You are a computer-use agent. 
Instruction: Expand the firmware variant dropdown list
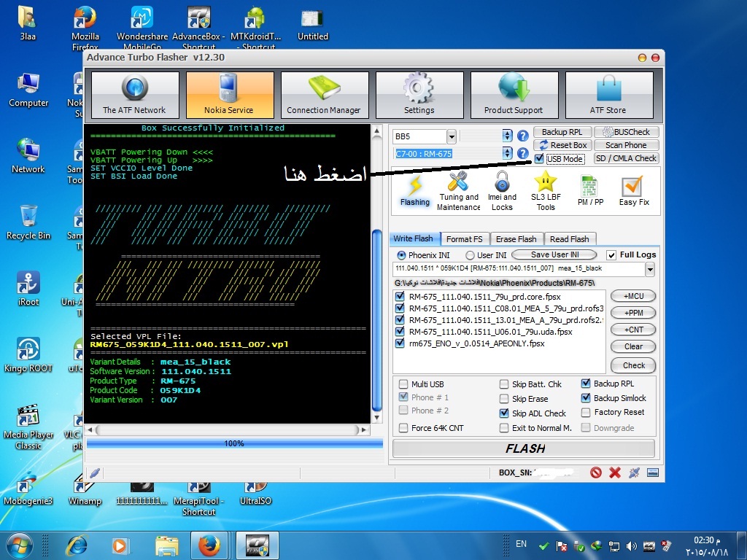pyautogui.click(x=650, y=270)
